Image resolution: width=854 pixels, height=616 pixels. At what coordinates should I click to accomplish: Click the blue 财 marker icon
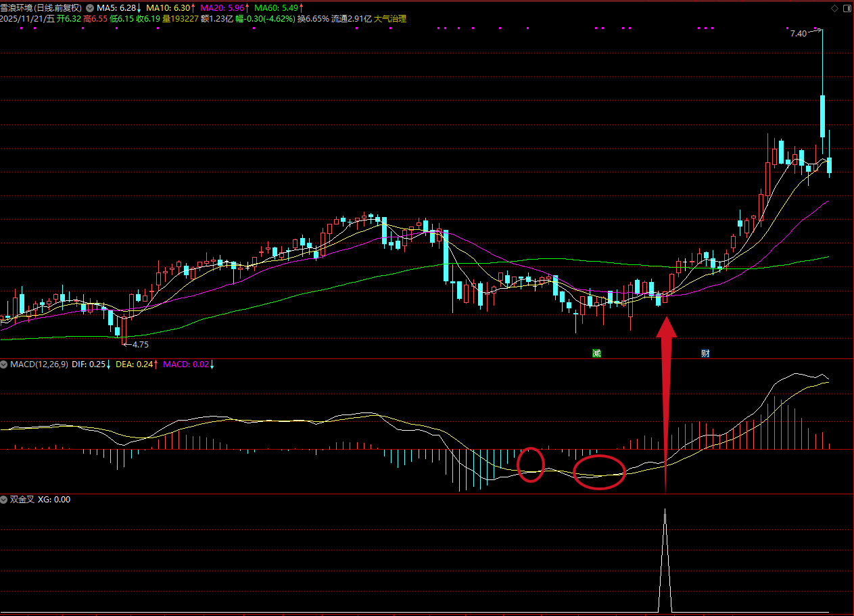click(x=705, y=353)
